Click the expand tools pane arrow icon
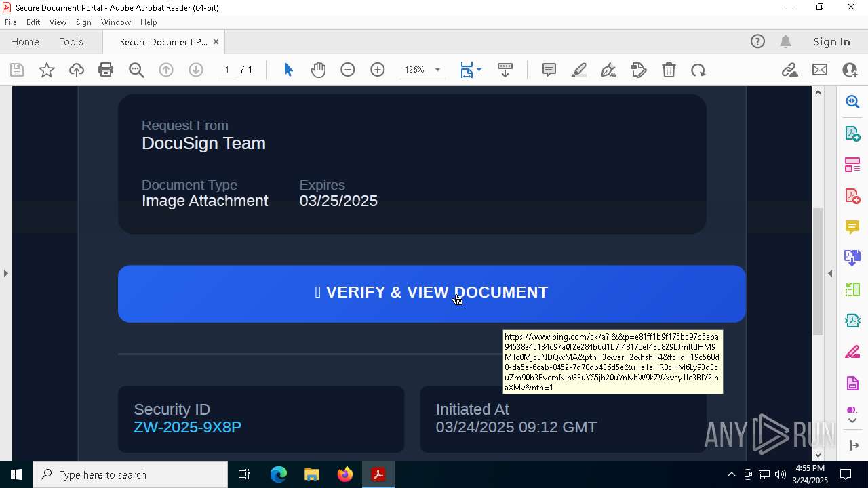 click(x=853, y=445)
